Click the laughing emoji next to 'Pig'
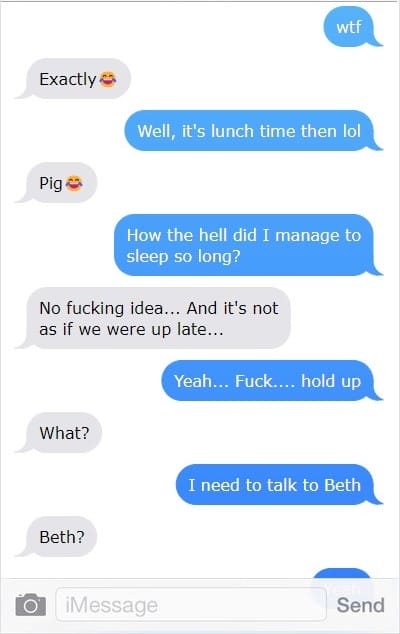The height and width of the screenshot is (634, 400). [74, 183]
